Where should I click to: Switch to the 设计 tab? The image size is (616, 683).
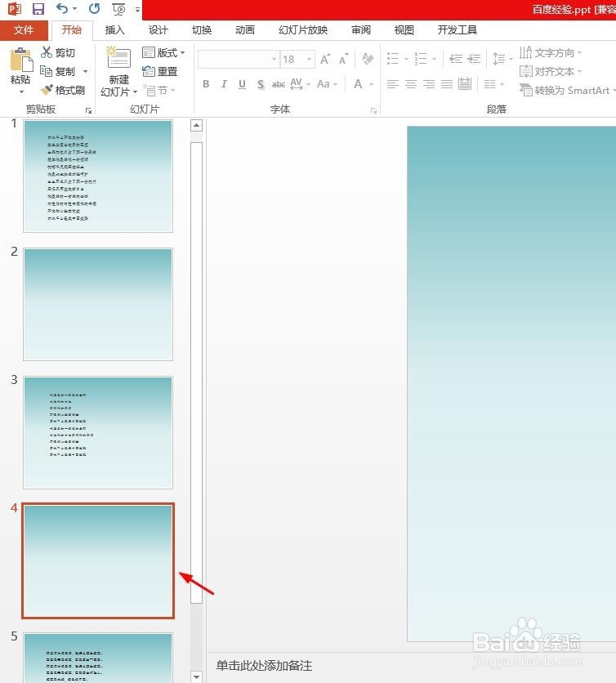tap(158, 30)
